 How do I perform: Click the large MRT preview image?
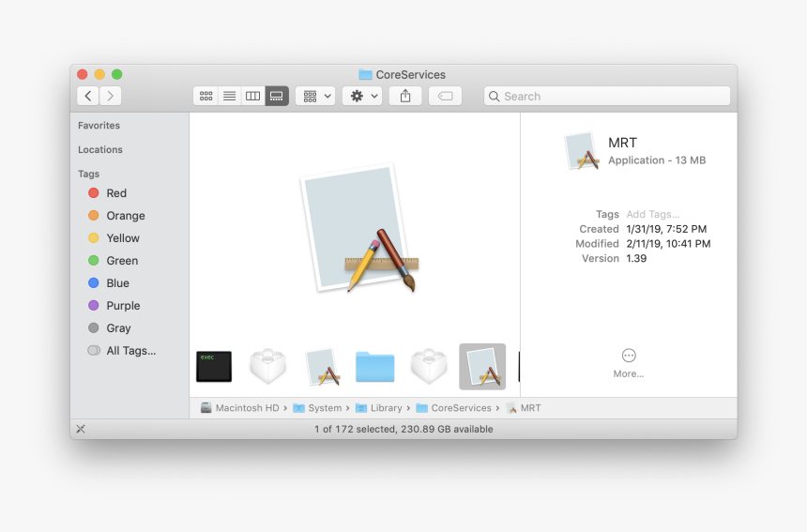pos(359,228)
